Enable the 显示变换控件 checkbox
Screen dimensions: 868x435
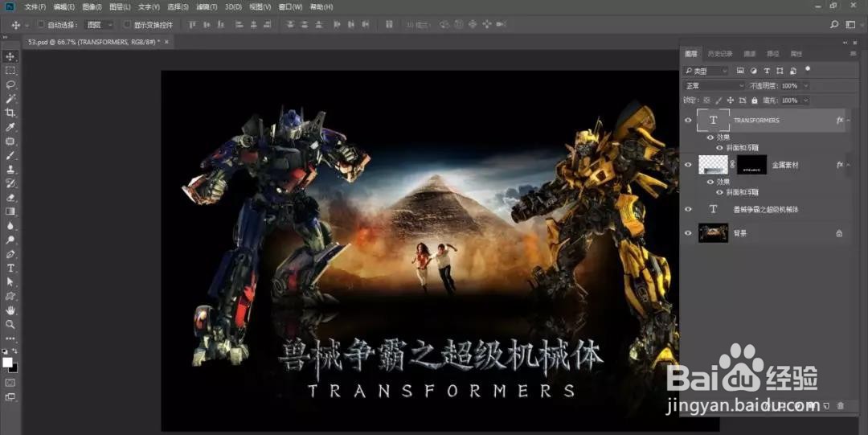[127, 24]
